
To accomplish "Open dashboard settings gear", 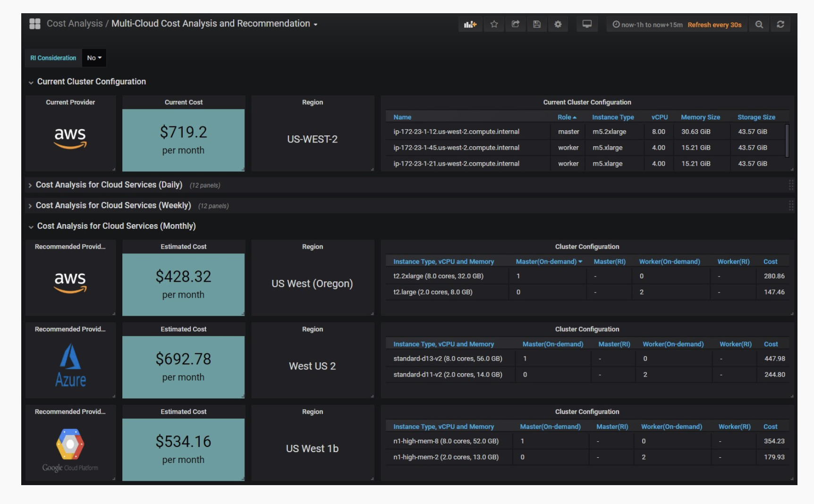I will pyautogui.click(x=558, y=25).
